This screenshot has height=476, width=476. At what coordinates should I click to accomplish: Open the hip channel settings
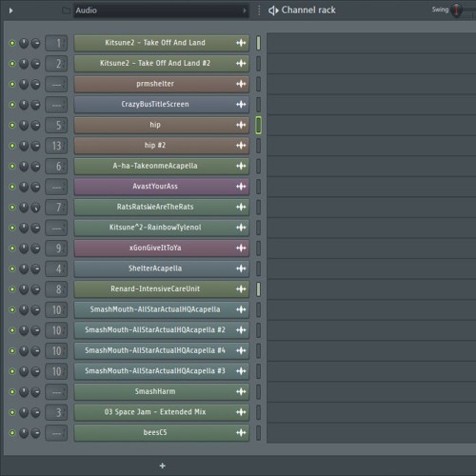click(x=161, y=125)
